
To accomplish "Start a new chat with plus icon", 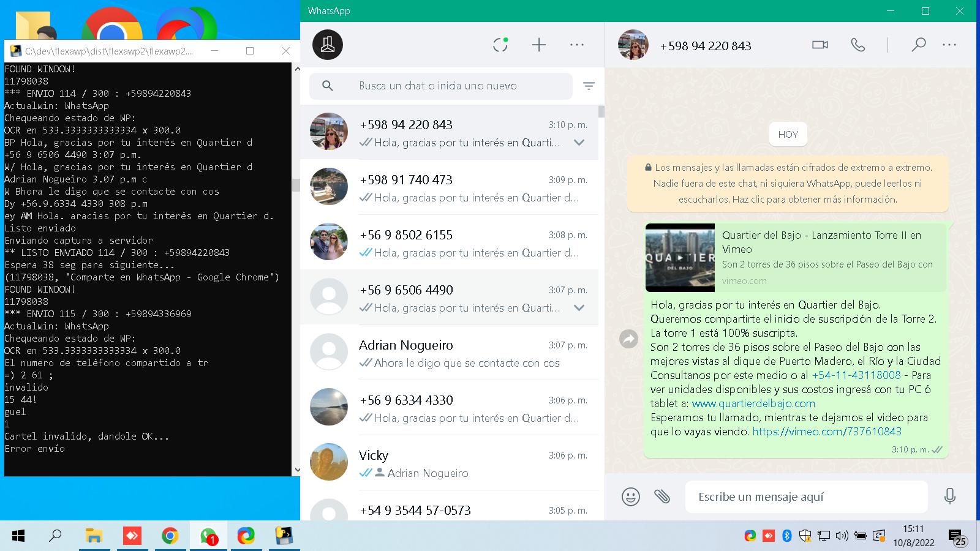I will coord(539,45).
